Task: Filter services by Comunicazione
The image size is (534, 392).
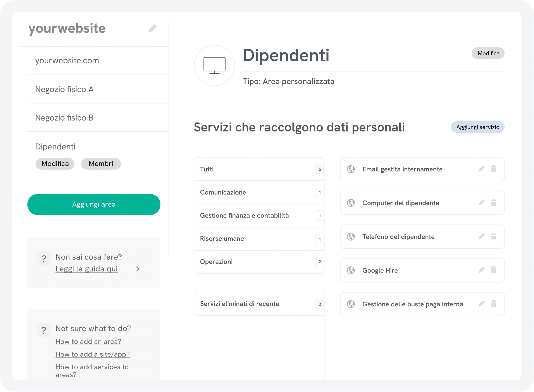Action: tap(258, 192)
